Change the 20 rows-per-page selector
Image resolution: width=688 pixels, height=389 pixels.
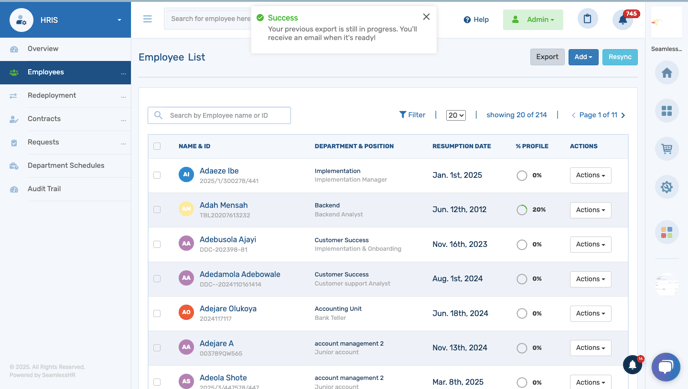click(455, 115)
